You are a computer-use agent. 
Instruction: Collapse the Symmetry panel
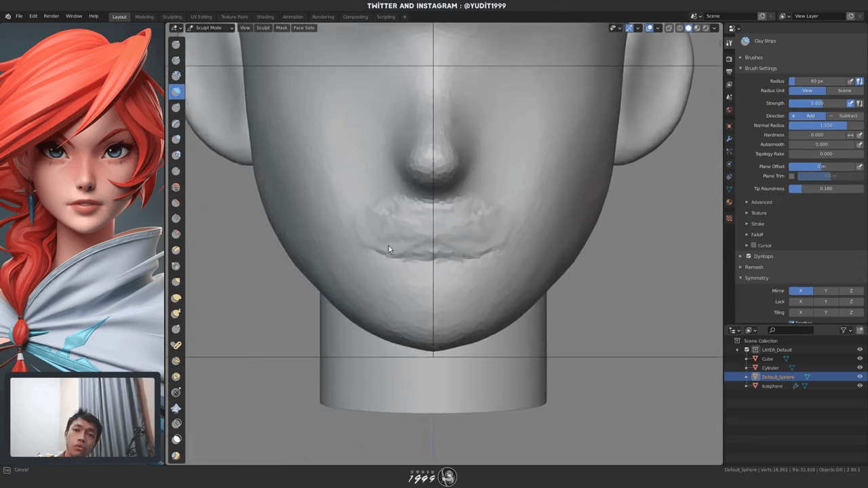756,278
